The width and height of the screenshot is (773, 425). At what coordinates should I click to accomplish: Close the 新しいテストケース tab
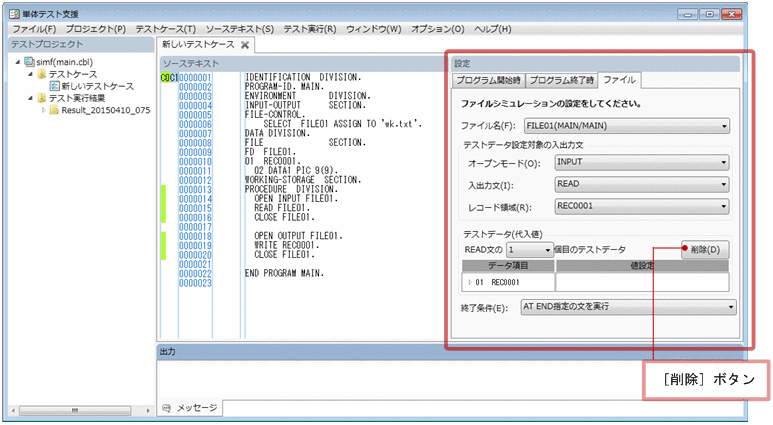click(245, 45)
